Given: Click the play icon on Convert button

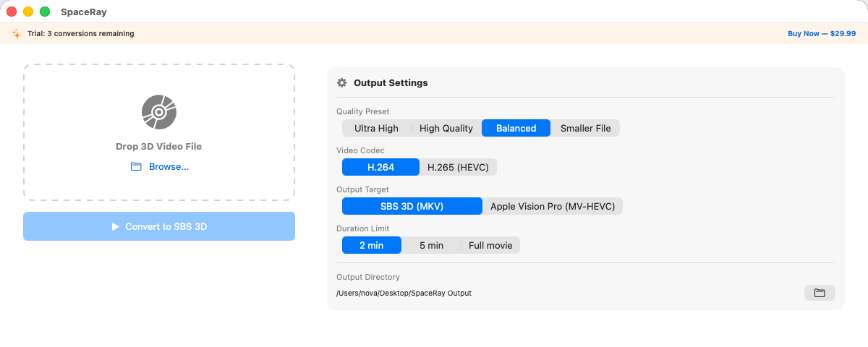Looking at the screenshot, I should point(115,227).
